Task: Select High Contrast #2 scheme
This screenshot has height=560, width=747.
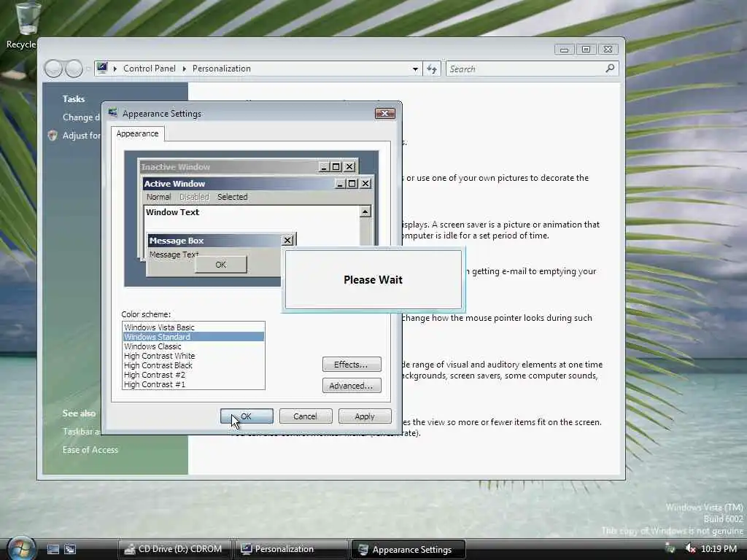Action: [193, 375]
